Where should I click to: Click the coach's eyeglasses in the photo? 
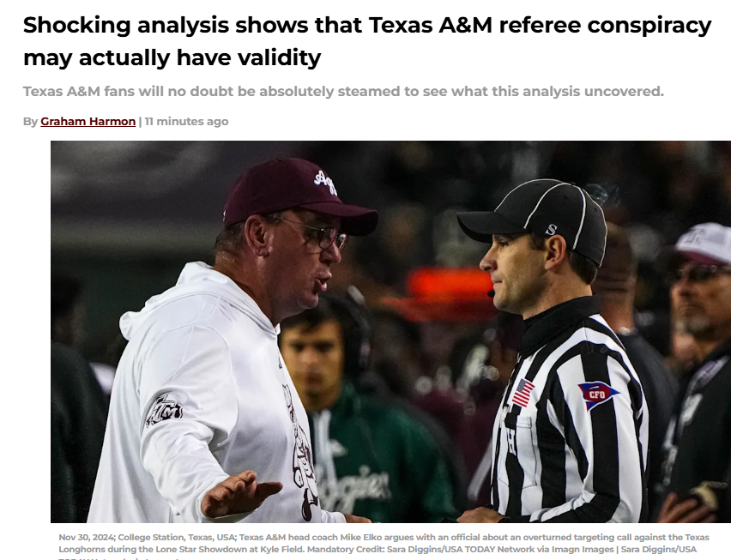[x=315, y=234]
